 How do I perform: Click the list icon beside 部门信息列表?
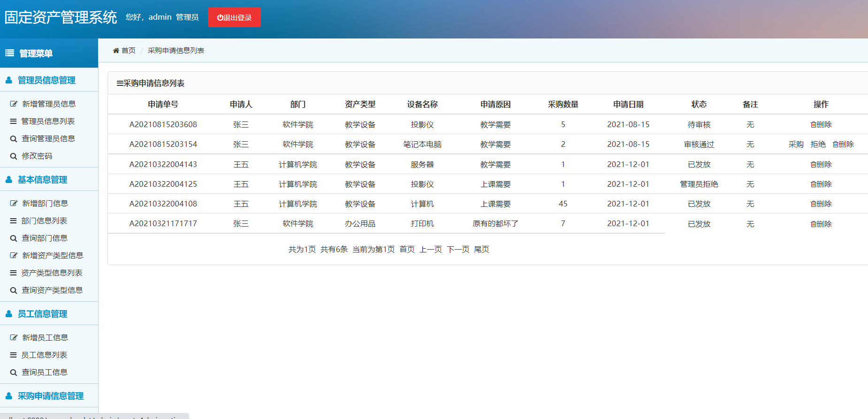point(13,221)
